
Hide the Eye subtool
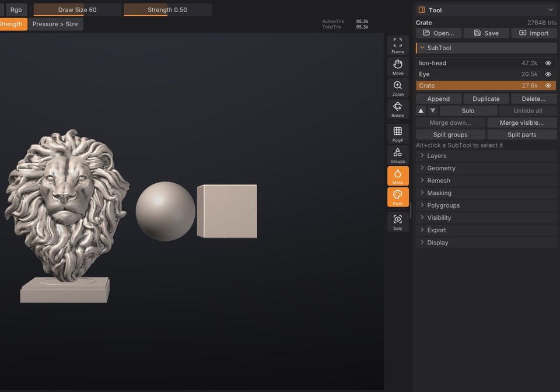pyautogui.click(x=548, y=74)
